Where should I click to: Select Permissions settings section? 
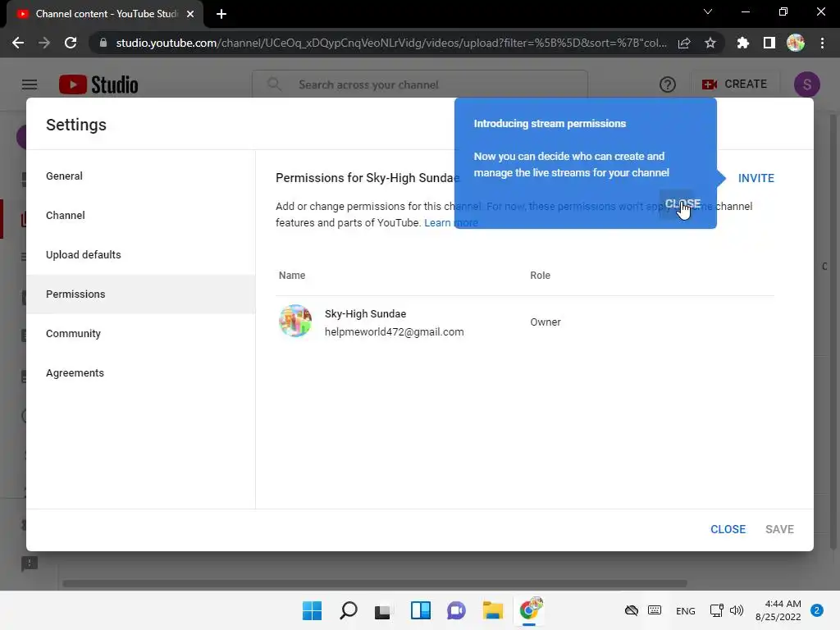(141, 294)
